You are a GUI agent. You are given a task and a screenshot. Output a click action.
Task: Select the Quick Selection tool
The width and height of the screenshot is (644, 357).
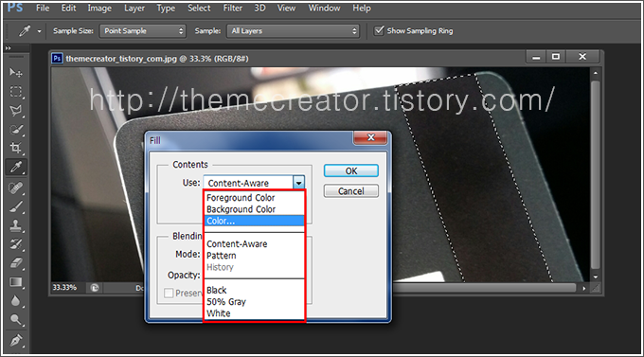pyautogui.click(x=16, y=129)
